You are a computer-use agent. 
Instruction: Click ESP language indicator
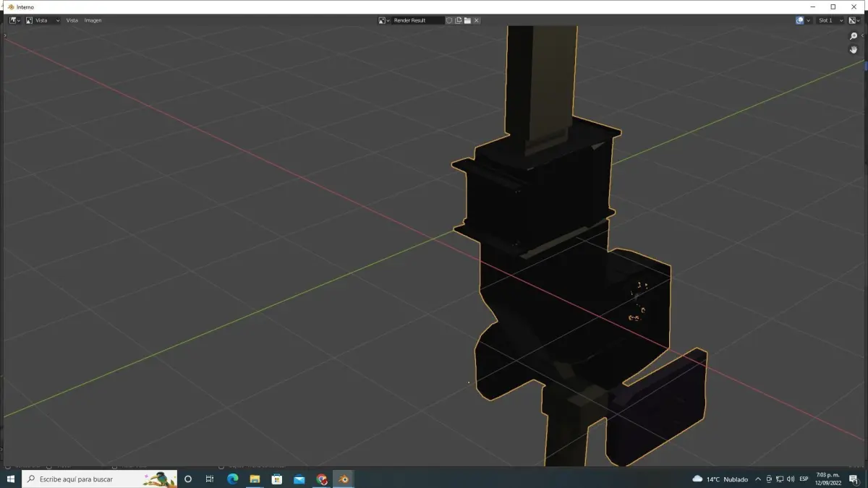[804, 479]
